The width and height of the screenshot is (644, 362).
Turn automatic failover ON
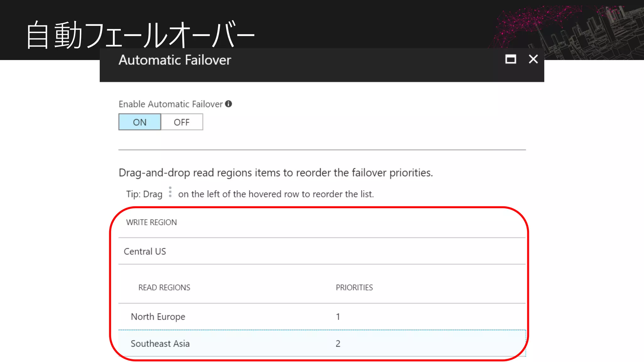140,122
